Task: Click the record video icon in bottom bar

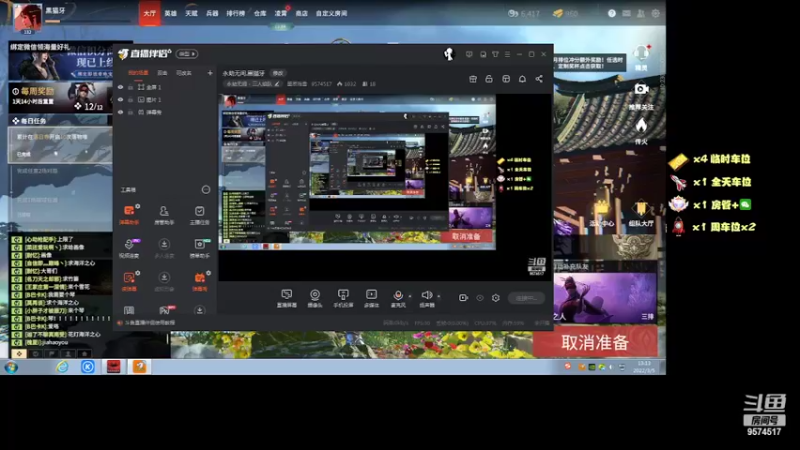Action: tap(463, 297)
